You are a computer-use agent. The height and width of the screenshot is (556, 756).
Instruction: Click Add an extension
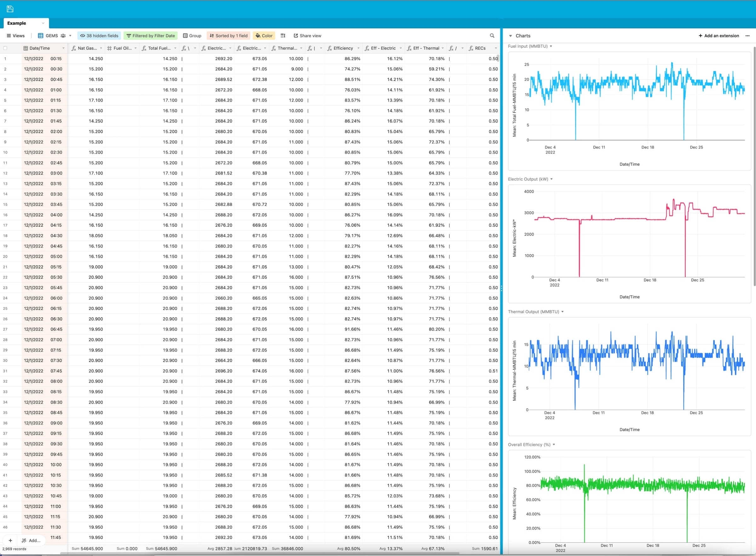[x=719, y=36]
